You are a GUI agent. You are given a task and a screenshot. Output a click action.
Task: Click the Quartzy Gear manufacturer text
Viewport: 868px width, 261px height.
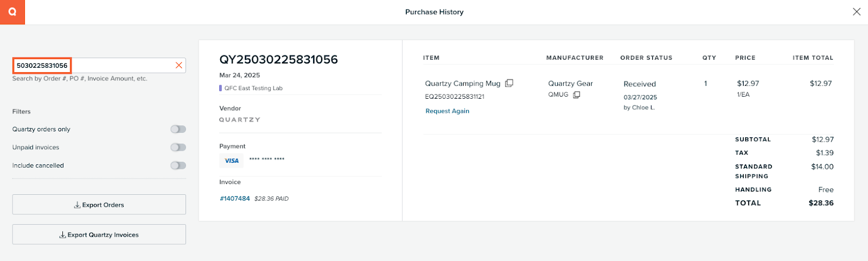click(x=571, y=84)
